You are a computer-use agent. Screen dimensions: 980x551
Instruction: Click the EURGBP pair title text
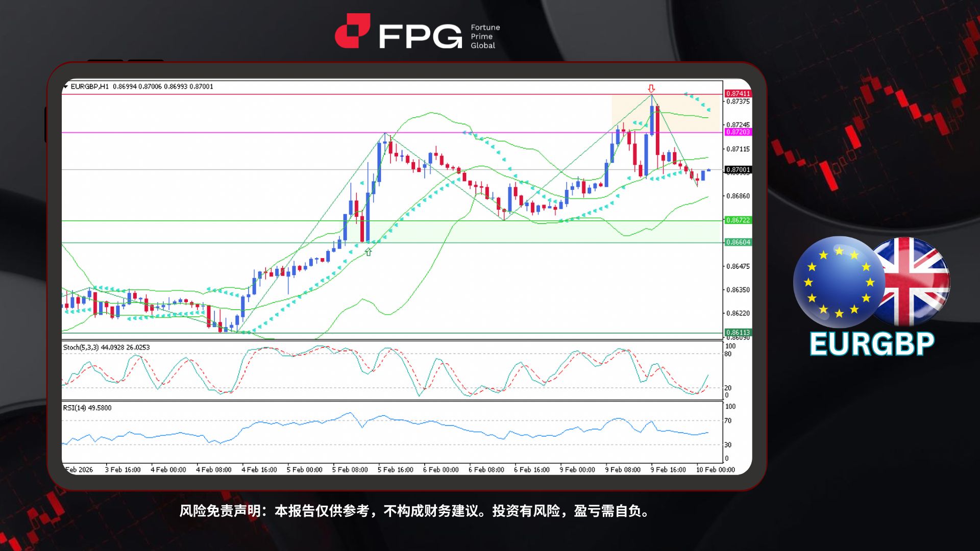point(872,344)
